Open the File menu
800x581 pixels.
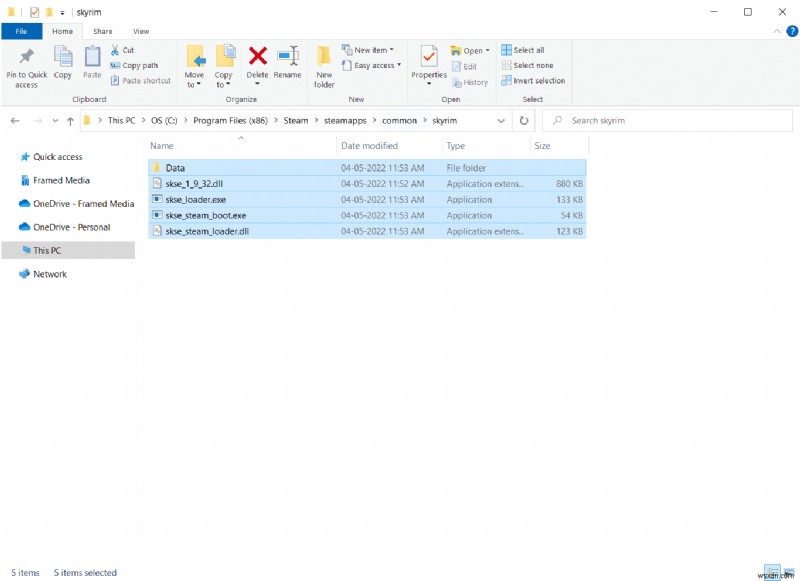coord(20,31)
